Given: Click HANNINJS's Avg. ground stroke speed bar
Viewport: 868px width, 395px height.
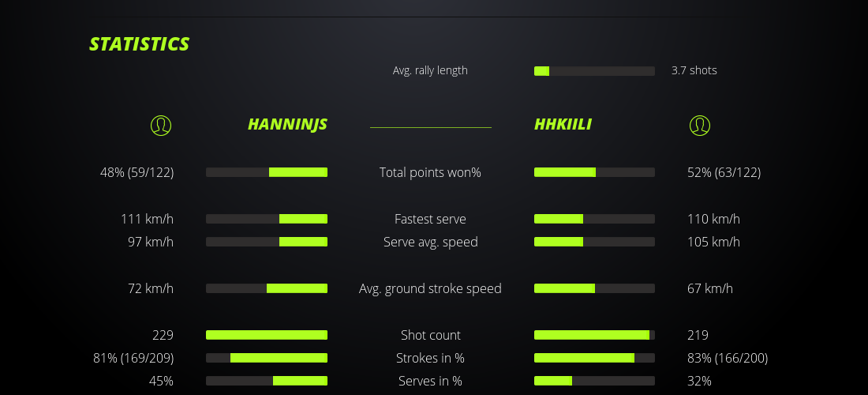Looking at the screenshot, I should pos(267,288).
